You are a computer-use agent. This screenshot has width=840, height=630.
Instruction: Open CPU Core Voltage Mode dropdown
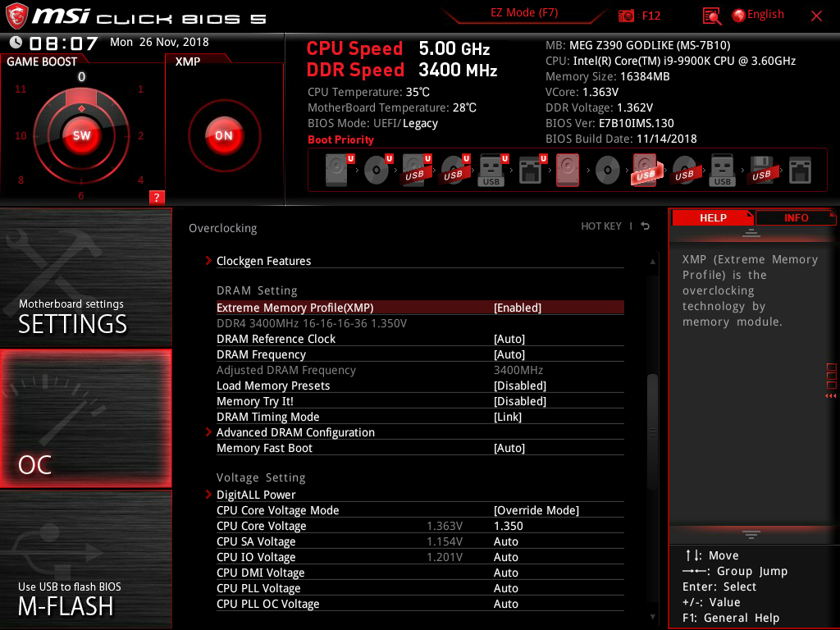pyautogui.click(x=536, y=510)
